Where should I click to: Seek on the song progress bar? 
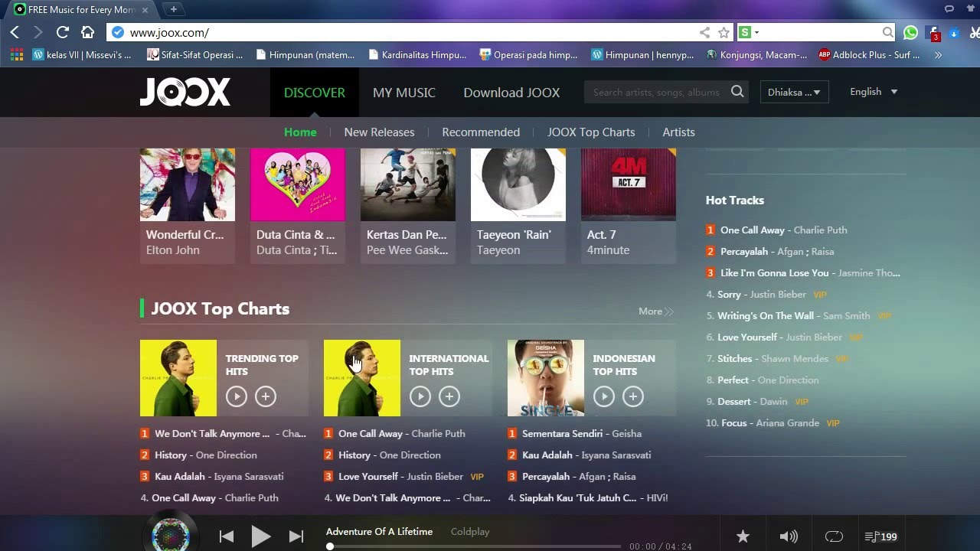(x=475, y=546)
